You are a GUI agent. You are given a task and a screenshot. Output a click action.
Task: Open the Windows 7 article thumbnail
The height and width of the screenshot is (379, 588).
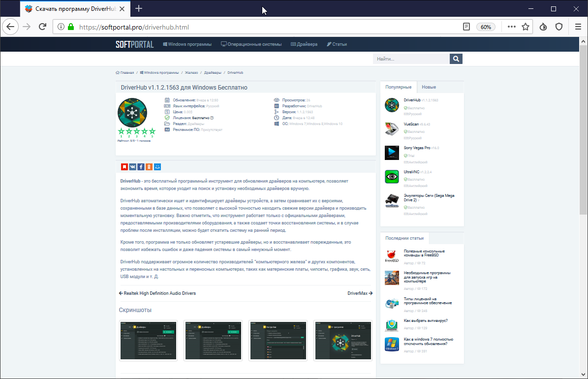(x=392, y=344)
